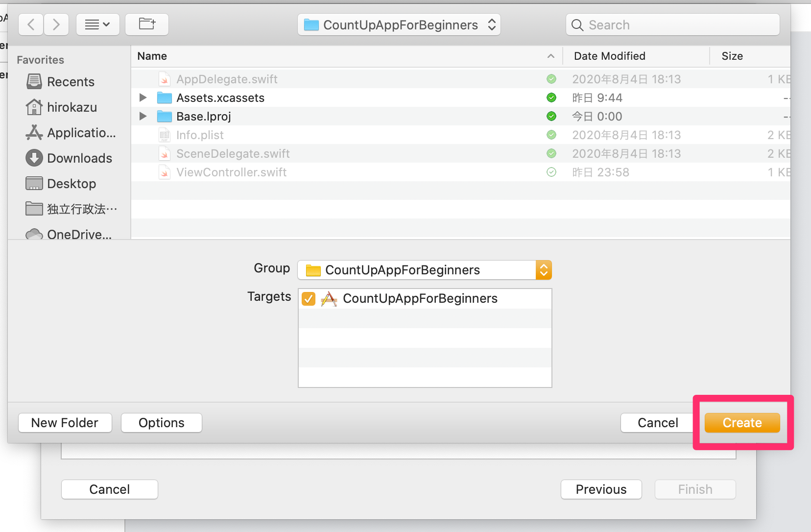This screenshot has width=811, height=532.
Task: Open the hirokazu home folder
Action: coord(62,107)
